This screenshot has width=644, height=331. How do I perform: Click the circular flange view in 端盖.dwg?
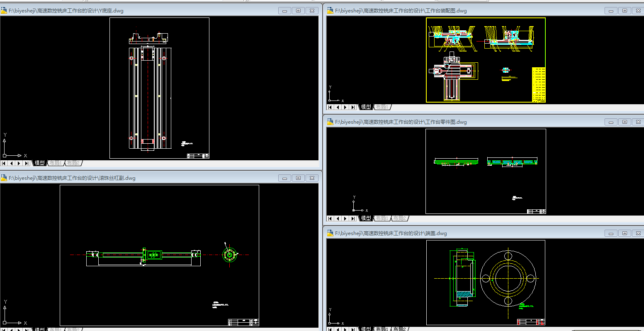point(508,278)
